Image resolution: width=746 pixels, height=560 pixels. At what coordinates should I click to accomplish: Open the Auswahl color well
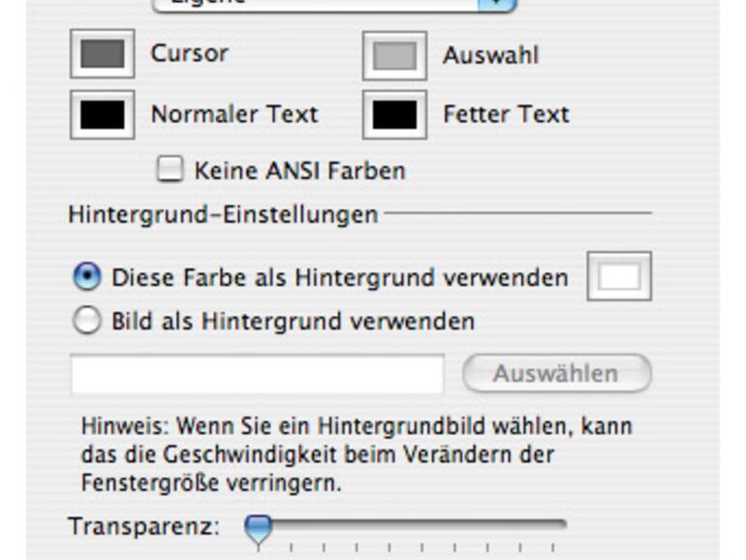(x=394, y=55)
